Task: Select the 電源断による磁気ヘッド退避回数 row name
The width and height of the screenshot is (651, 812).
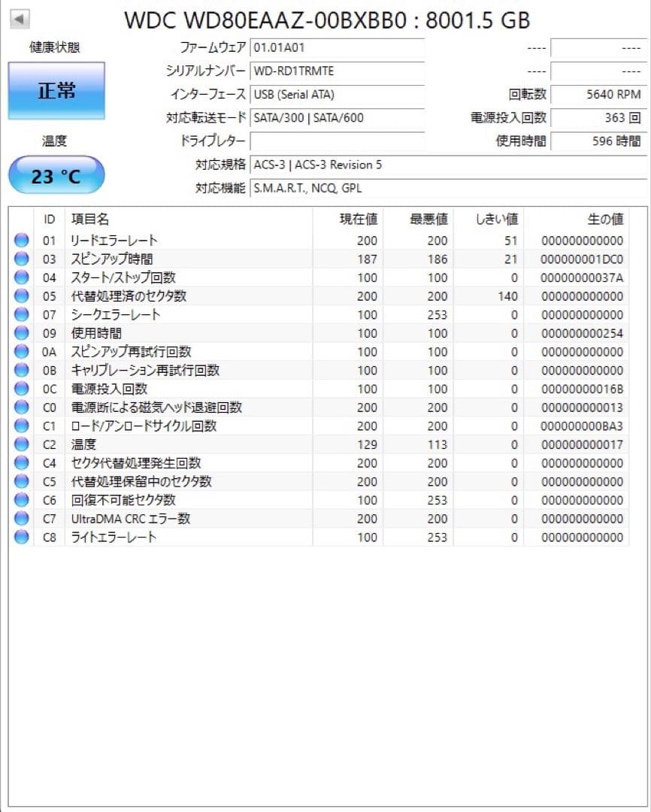Action: click(x=156, y=408)
